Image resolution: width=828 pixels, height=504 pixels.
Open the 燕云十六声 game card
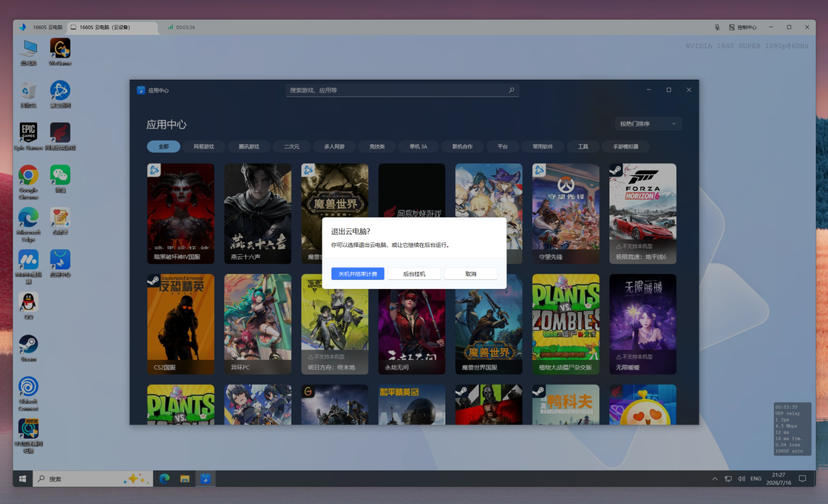click(258, 214)
